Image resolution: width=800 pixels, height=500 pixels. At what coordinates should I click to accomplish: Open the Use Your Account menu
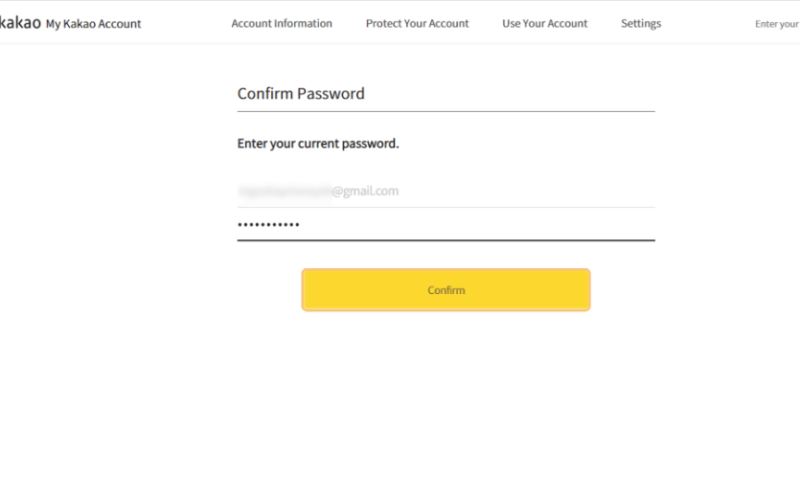tap(544, 23)
